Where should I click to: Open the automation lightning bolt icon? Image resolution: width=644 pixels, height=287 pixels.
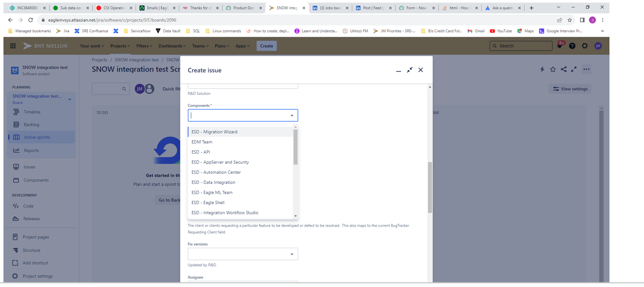[x=542, y=69]
